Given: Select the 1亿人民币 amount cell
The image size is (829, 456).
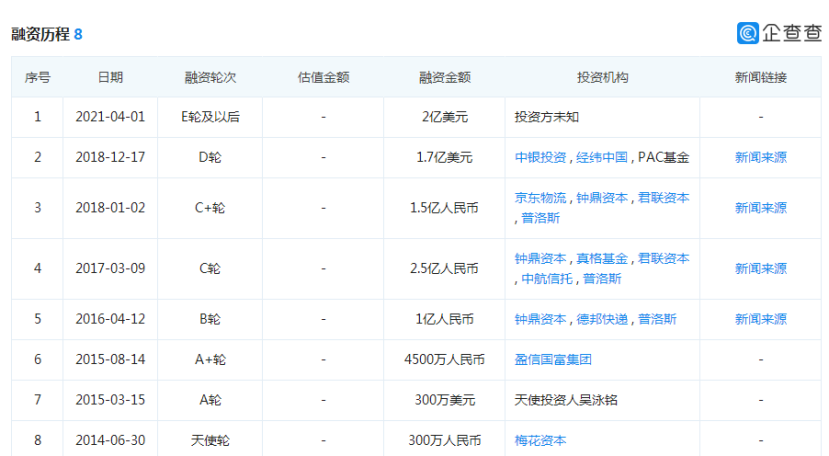Looking at the screenshot, I should [445, 319].
